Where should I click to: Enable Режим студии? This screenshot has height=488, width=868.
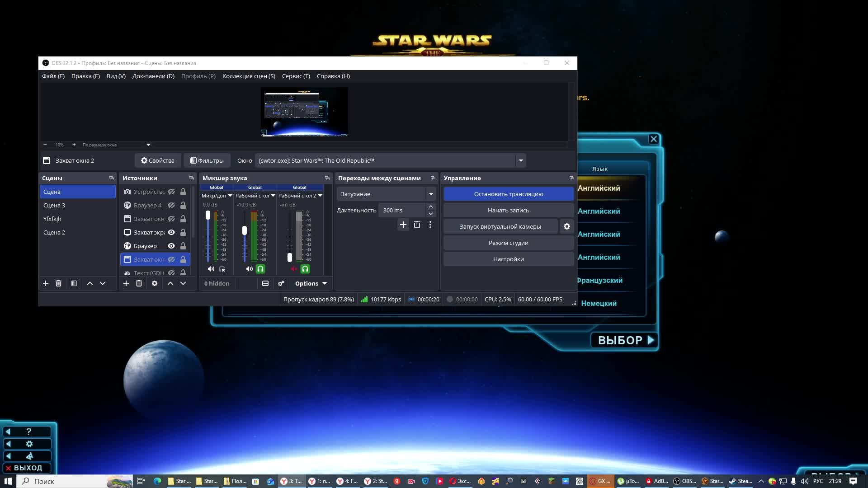coord(509,243)
